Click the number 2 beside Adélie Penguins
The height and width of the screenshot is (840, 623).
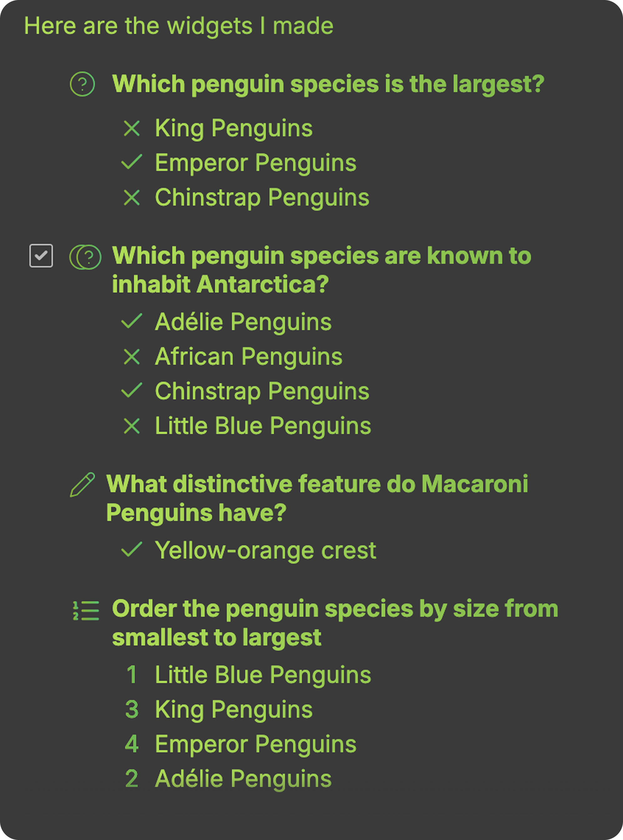(132, 778)
